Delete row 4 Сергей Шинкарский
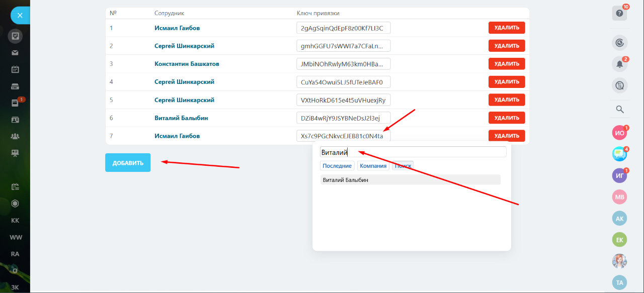The width and height of the screenshot is (644, 293). coord(507,81)
